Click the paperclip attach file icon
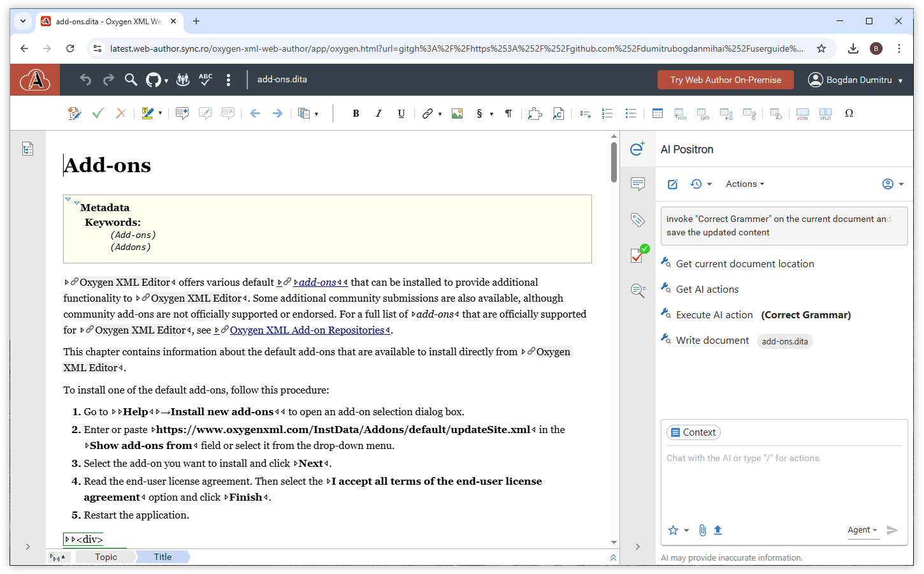The width and height of the screenshot is (924, 574). click(702, 530)
